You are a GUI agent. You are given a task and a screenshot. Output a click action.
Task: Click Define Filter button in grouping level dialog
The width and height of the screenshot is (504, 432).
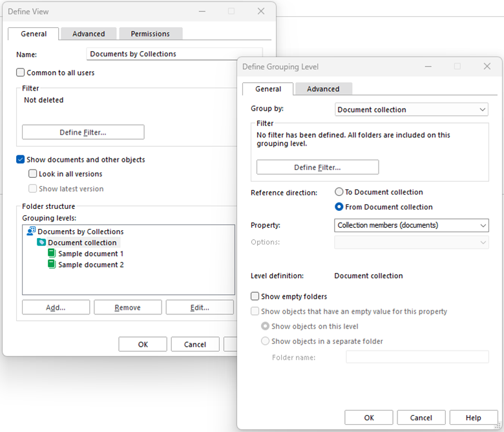(317, 167)
